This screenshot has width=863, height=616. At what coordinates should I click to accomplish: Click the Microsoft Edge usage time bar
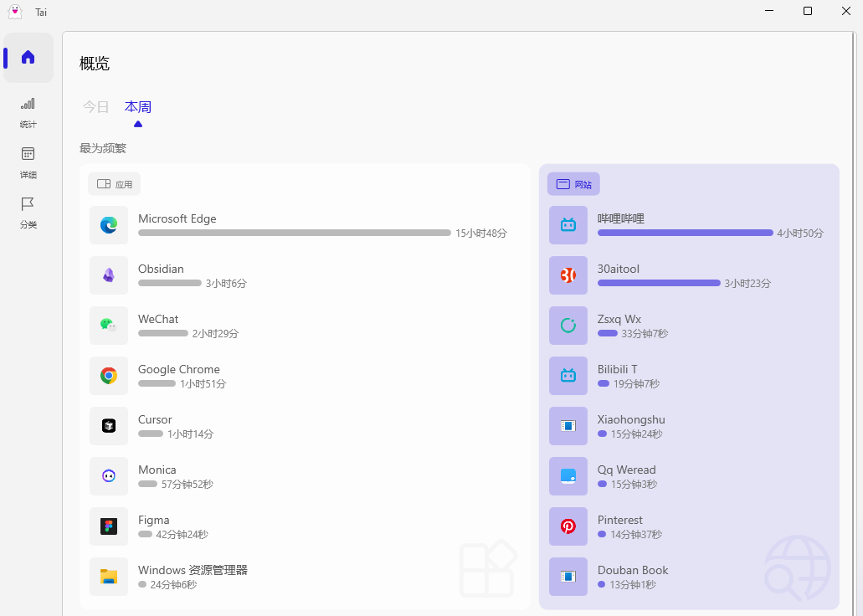(294, 233)
